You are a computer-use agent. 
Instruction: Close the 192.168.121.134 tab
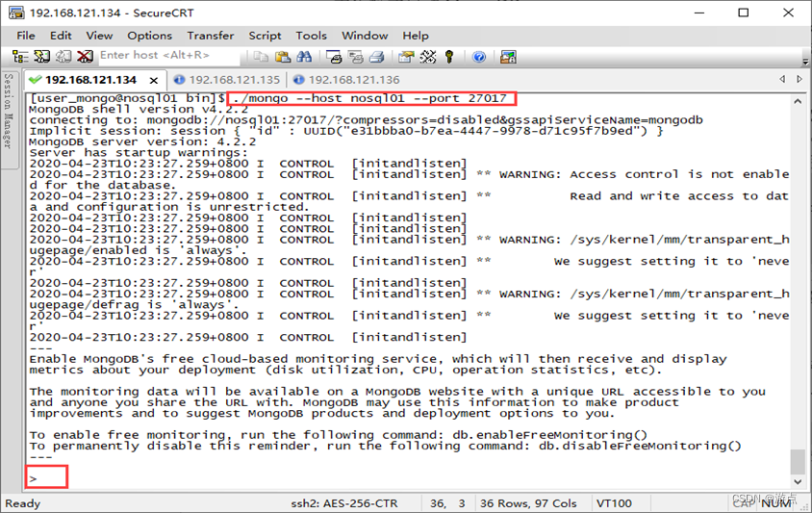(x=154, y=80)
